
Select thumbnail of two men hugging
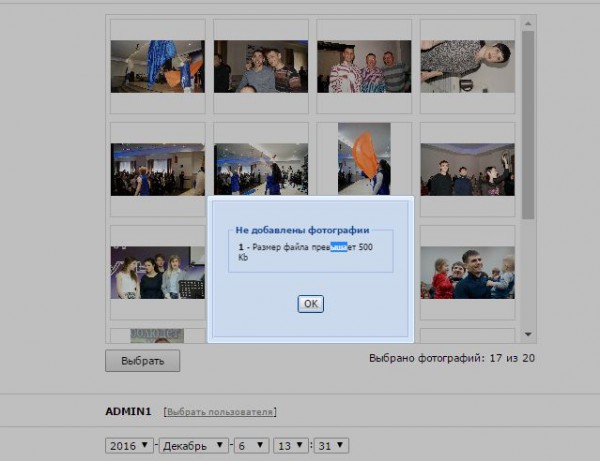[x=261, y=67]
